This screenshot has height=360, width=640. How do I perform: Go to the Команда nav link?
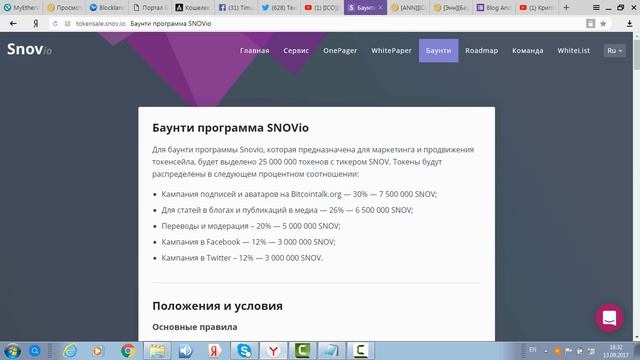click(x=527, y=51)
